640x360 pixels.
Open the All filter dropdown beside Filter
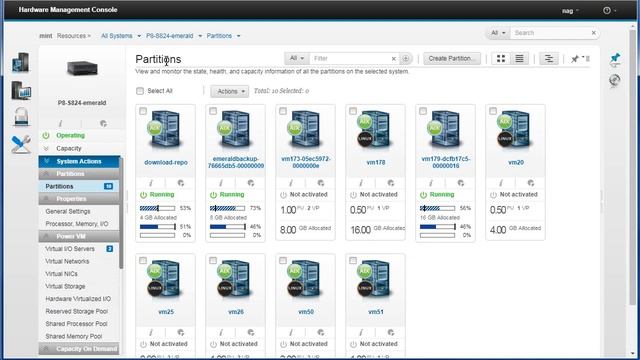[x=297, y=58]
